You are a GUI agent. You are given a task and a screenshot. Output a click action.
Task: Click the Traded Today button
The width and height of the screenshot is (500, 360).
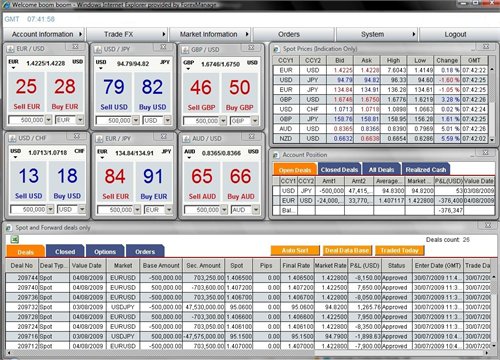pyautogui.click(x=399, y=250)
